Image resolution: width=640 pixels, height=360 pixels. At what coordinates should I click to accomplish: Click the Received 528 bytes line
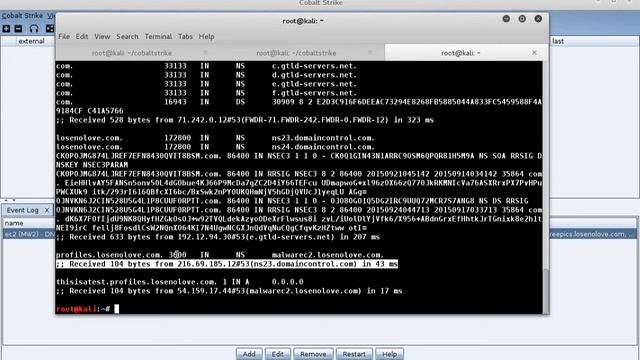(x=245, y=120)
